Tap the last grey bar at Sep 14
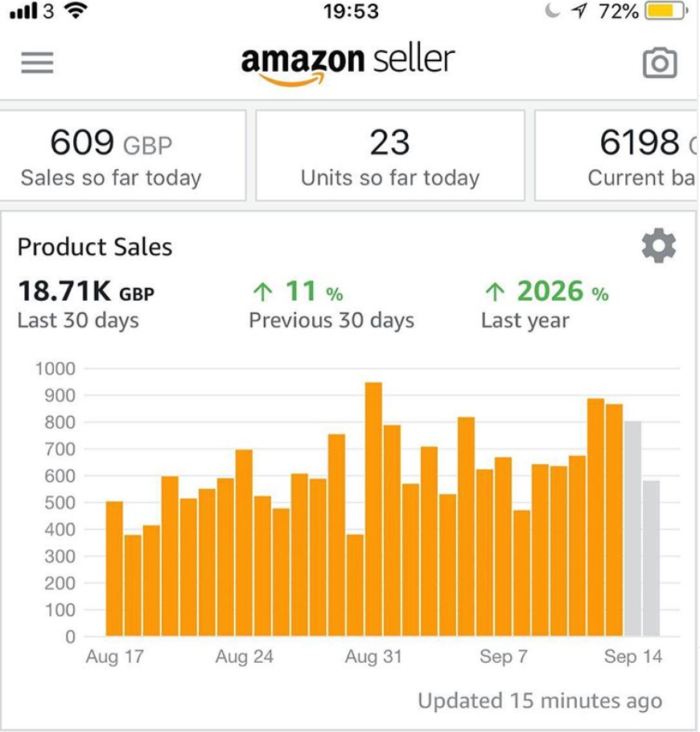 pos(652,558)
